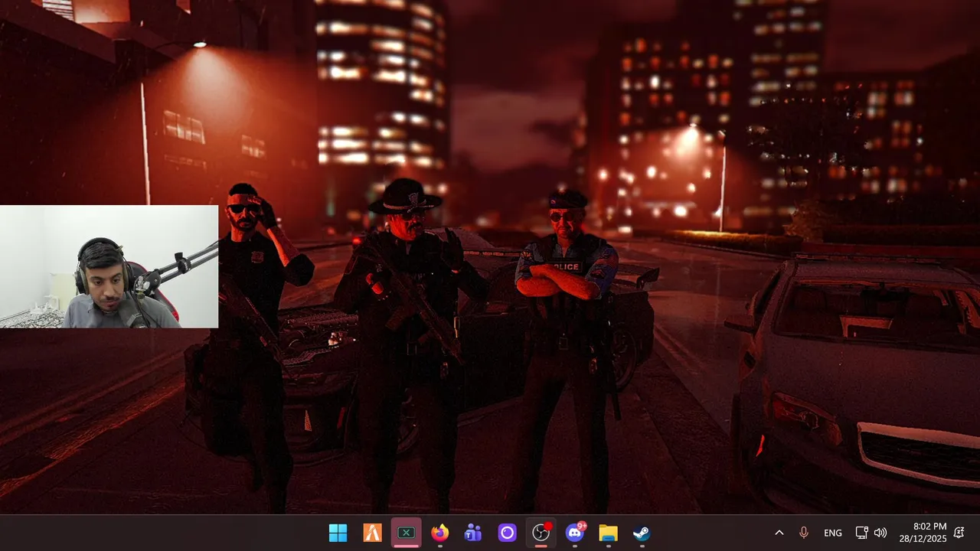Open the orange FiveM app in taskbar
Image resolution: width=980 pixels, height=551 pixels.
372,533
